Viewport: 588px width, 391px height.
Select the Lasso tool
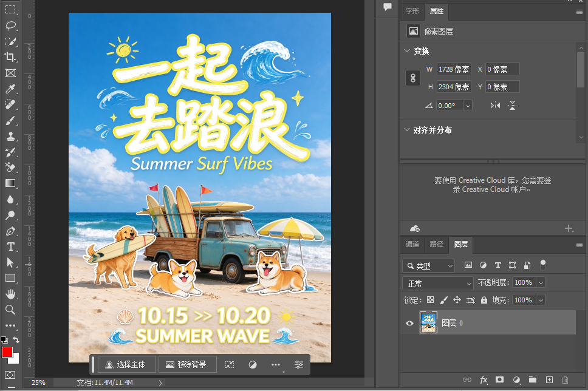pos(10,25)
